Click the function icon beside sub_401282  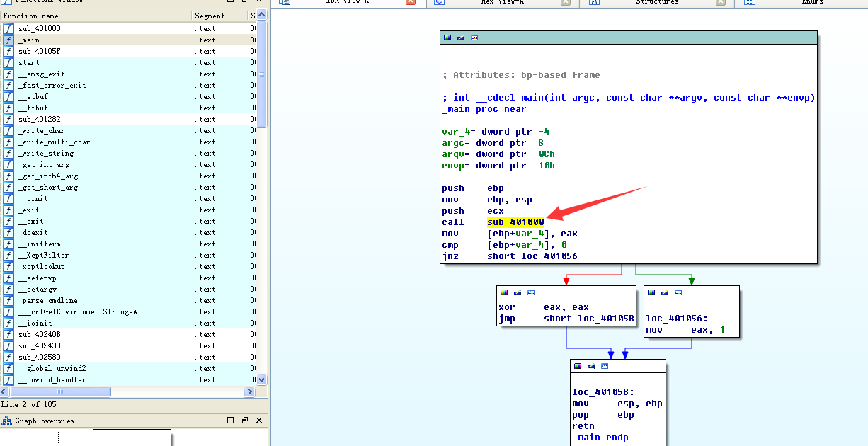point(8,119)
